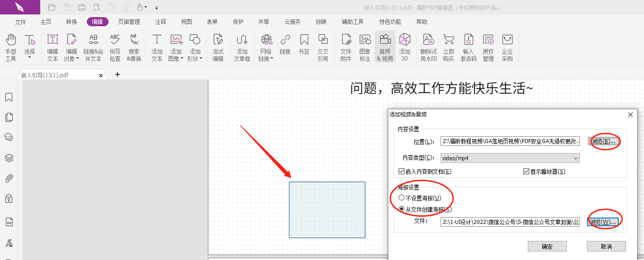Open the 立即购买 purchase icon
644x260 pixels.
448,46
